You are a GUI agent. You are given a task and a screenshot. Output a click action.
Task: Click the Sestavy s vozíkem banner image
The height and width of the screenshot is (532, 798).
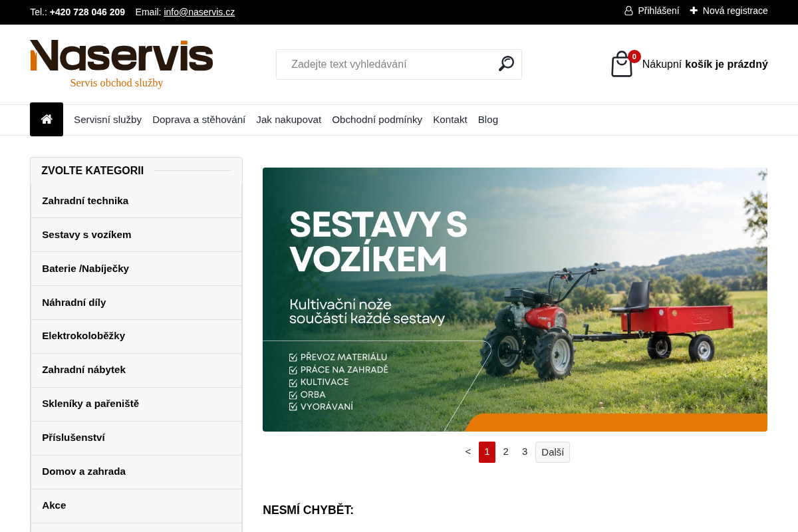point(515,299)
